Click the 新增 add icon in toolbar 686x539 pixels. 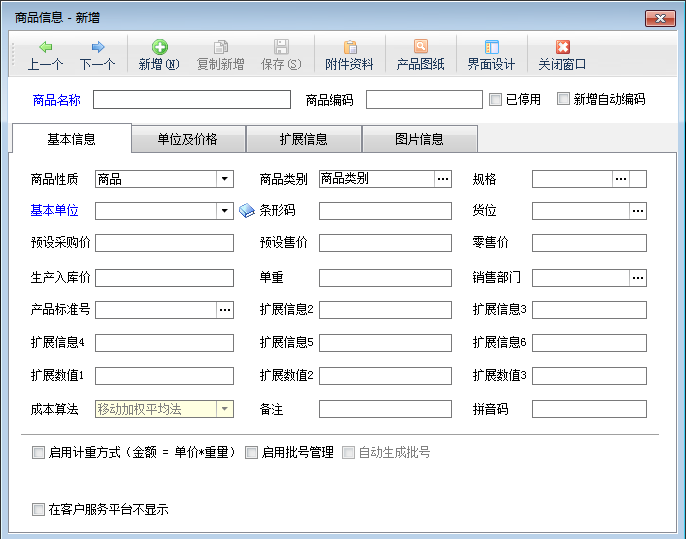click(159, 47)
